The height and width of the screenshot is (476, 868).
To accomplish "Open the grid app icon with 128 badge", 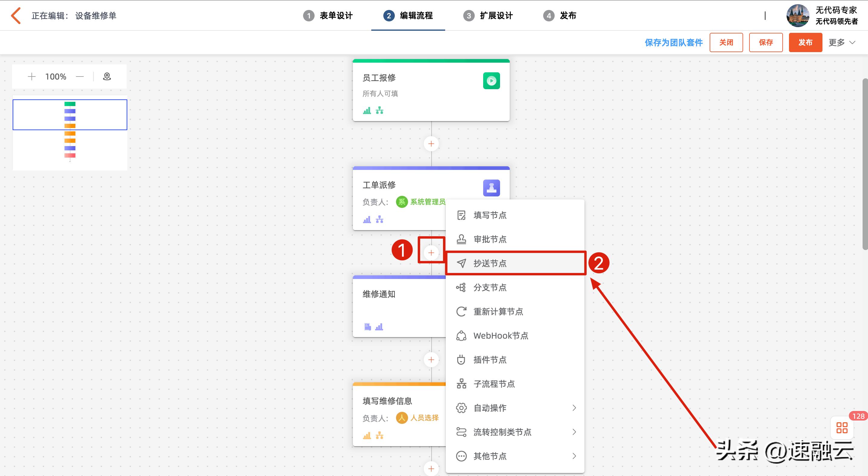I will click(x=842, y=428).
